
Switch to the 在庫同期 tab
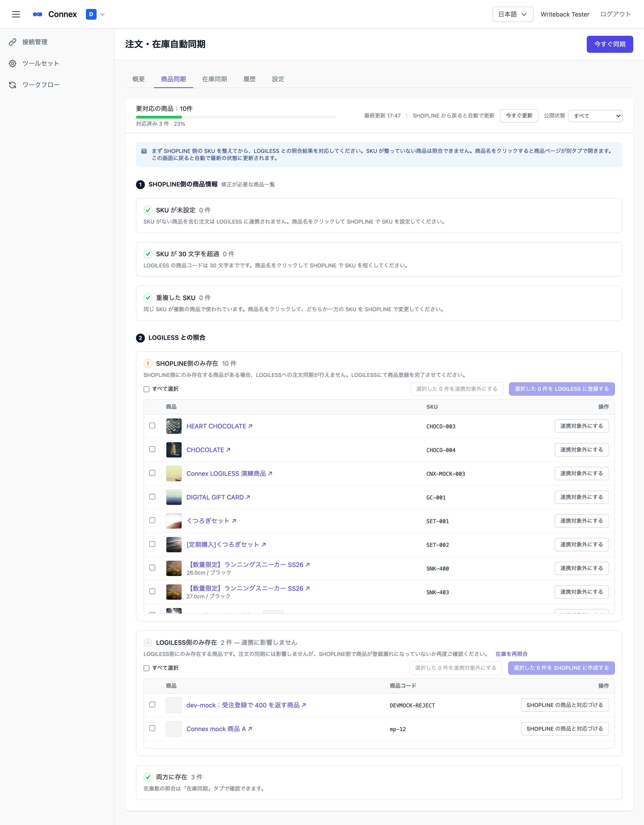point(214,79)
